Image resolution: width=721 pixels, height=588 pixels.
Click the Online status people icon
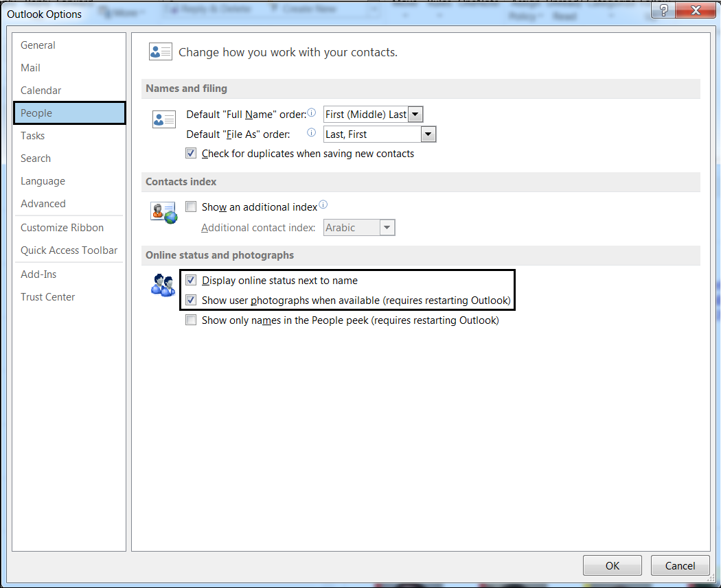(x=163, y=284)
